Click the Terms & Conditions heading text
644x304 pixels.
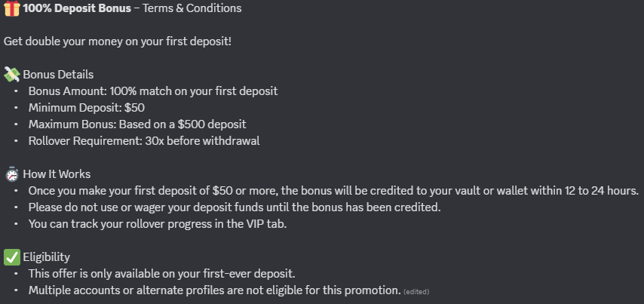tap(192, 8)
